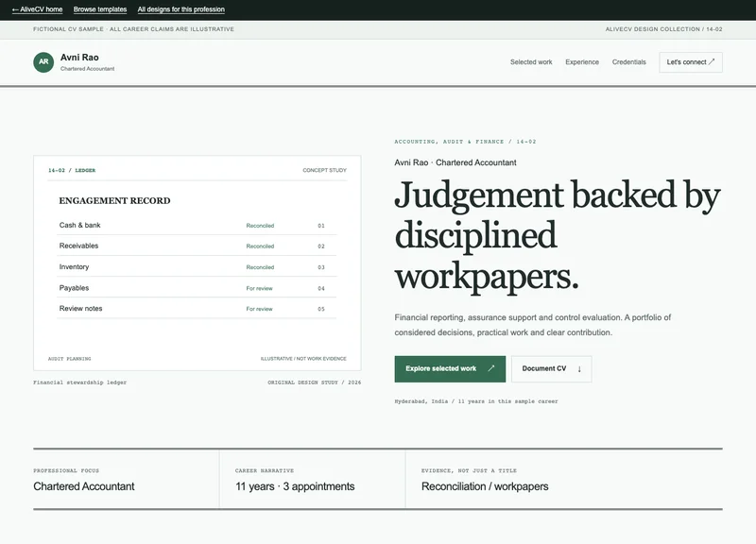
Task: Go to Credentials section
Action: [x=628, y=62]
